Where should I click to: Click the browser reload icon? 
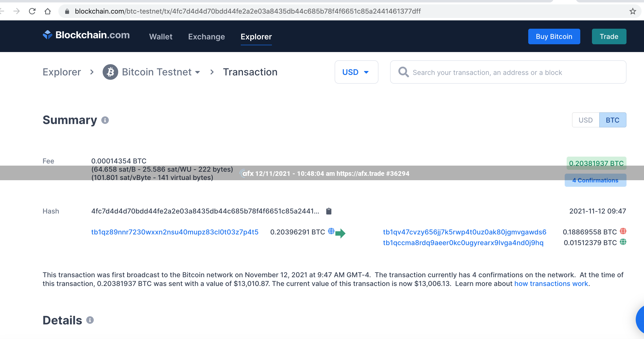[32, 11]
